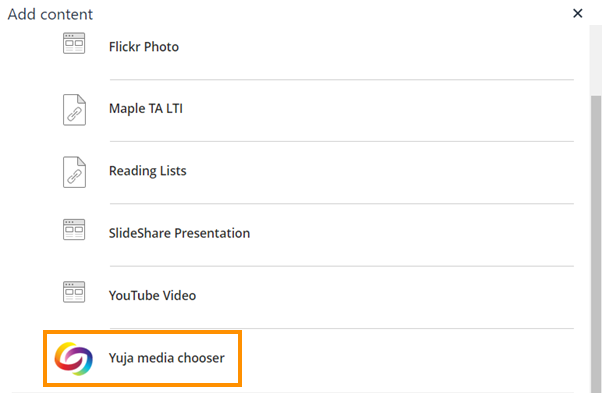Click the Add content heading
Image resolution: width=602 pixels, height=393 pixels.
50,14
